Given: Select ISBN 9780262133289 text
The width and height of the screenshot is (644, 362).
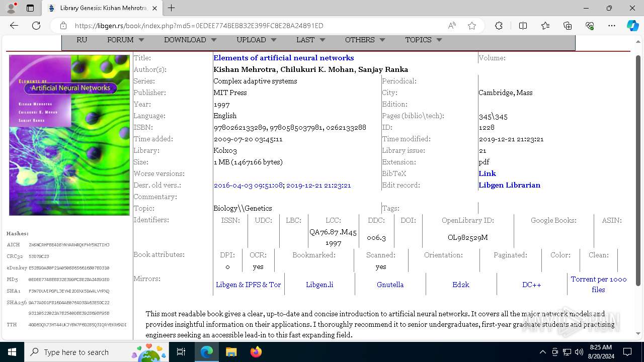Looking at the screenshot, I should click(239, 128).
